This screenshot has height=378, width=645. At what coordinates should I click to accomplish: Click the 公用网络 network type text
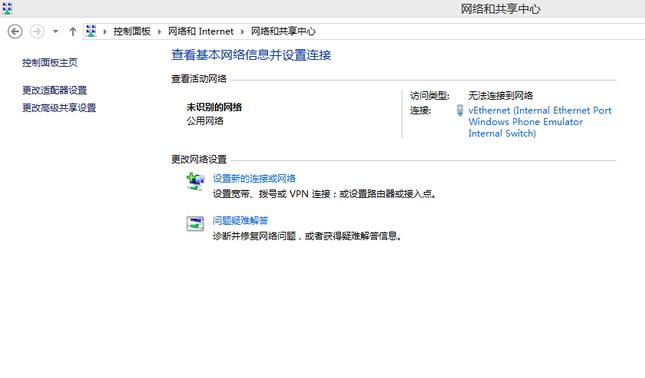[205, 121]
